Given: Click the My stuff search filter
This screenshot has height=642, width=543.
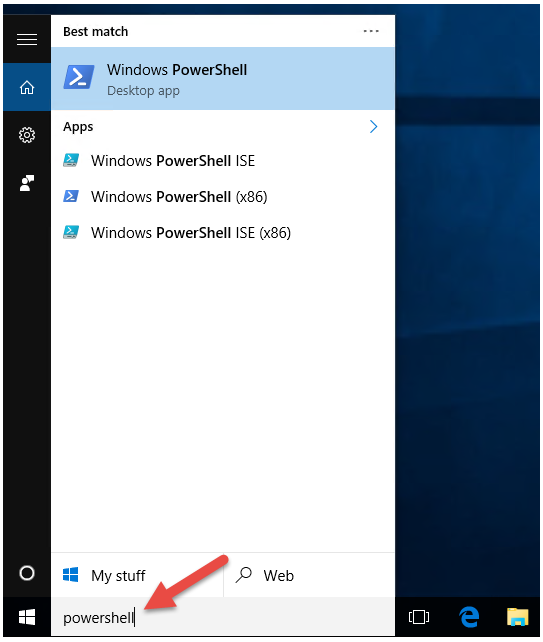Looking at the screenshot, I should [x=138, y=575].
